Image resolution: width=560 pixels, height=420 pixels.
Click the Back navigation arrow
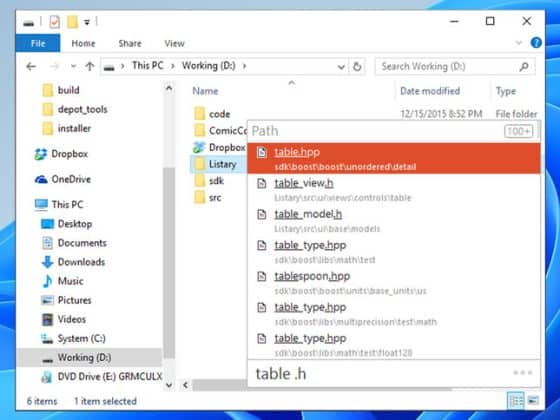[x=31, y=66]
